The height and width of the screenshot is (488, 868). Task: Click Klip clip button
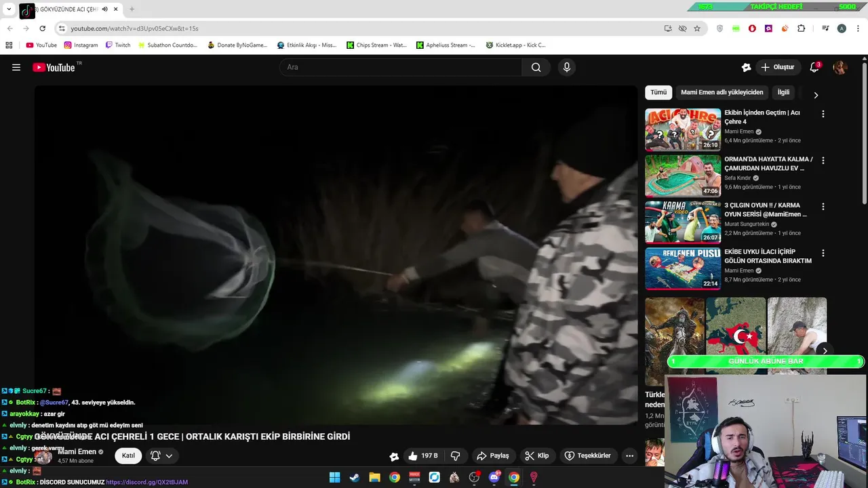tap(536, 455)
